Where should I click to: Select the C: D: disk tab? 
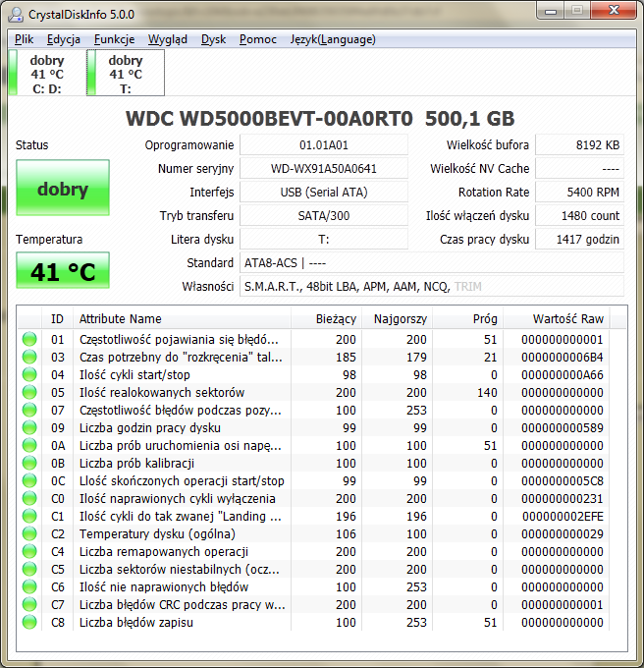(x=47, y=73)
